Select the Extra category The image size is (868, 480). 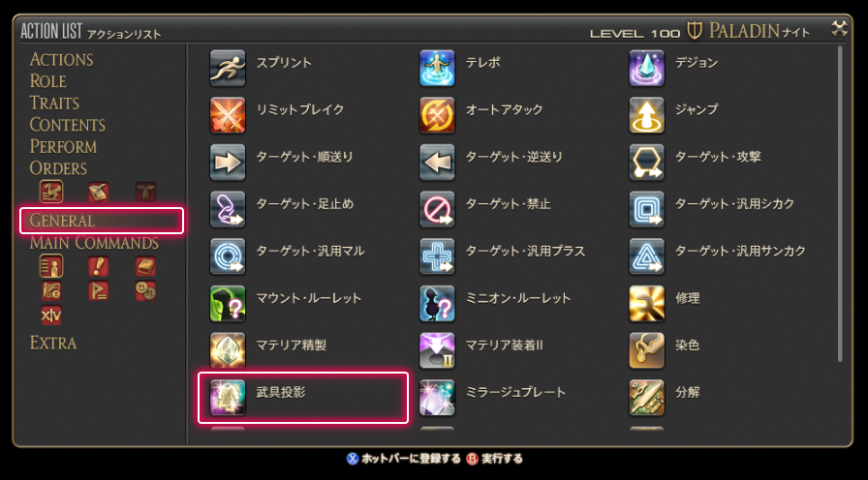[53, 343]
